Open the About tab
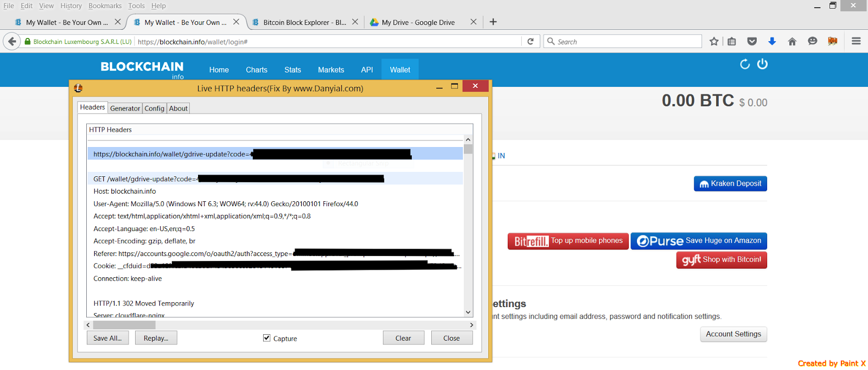Screen dimensions: 868x370 point(178,109)
